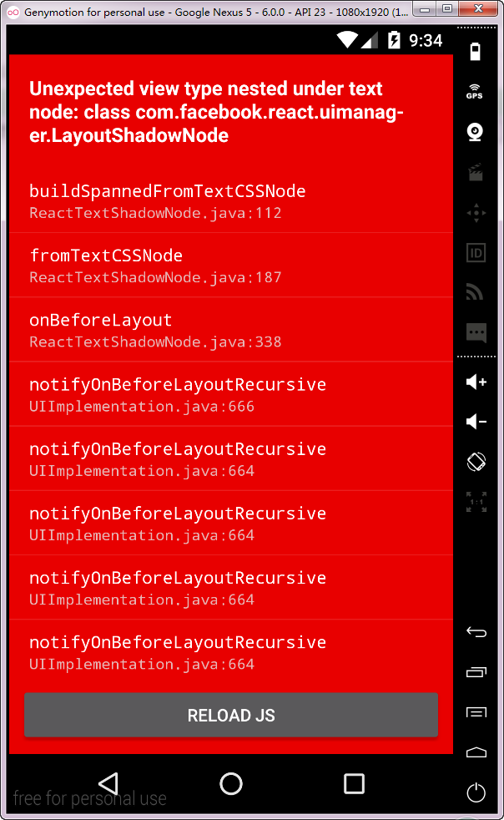The width and height of the screenshot is (504, 820).
Task: Click the Genymotion window title text
Action: tap(216, 12)
